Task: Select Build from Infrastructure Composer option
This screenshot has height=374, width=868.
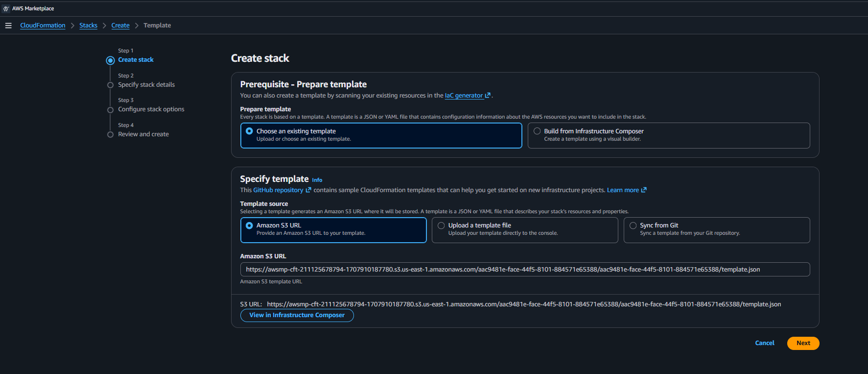Action: pos(669,135)
